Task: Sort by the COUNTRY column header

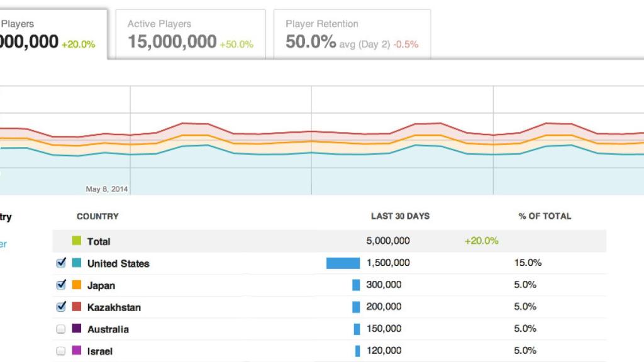Action: [x=97, y=216]
